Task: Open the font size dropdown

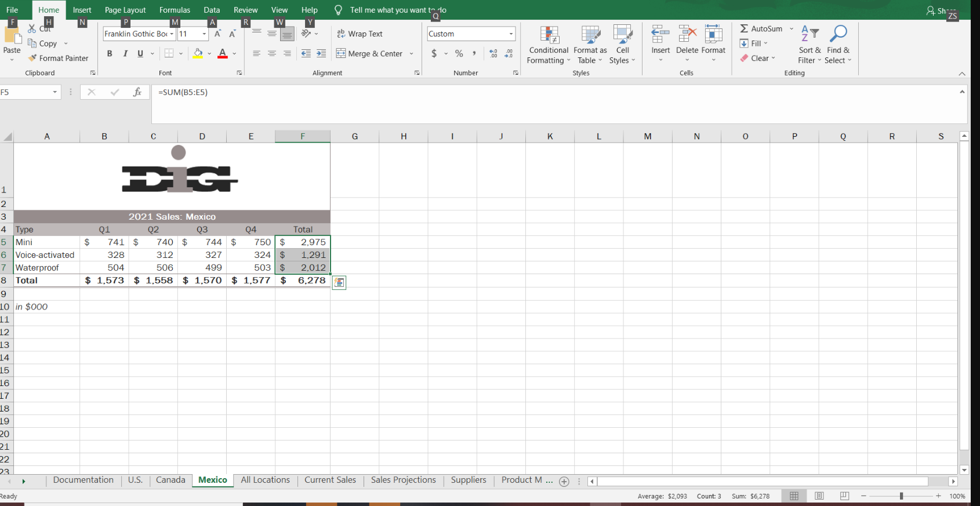Action: (204, 34)
